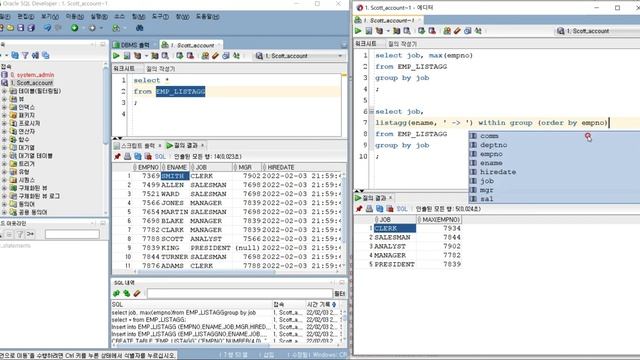Open Scott_account connection dropdown in editor window

tap(598, 31)
